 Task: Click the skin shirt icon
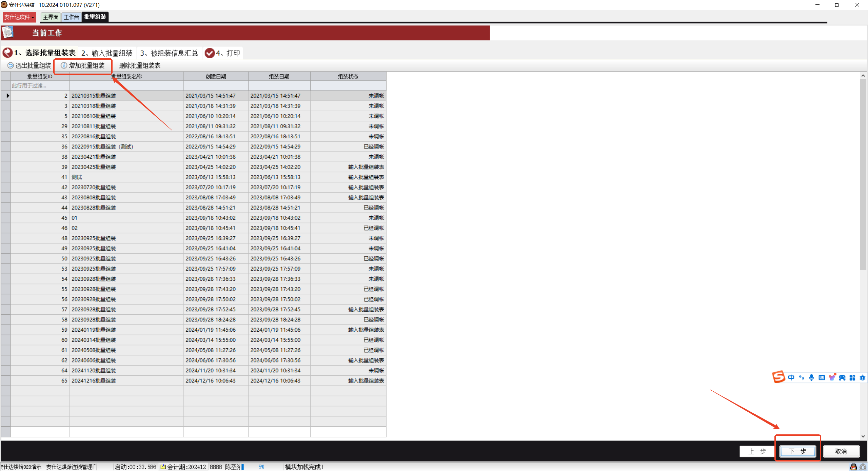[832, 377]
